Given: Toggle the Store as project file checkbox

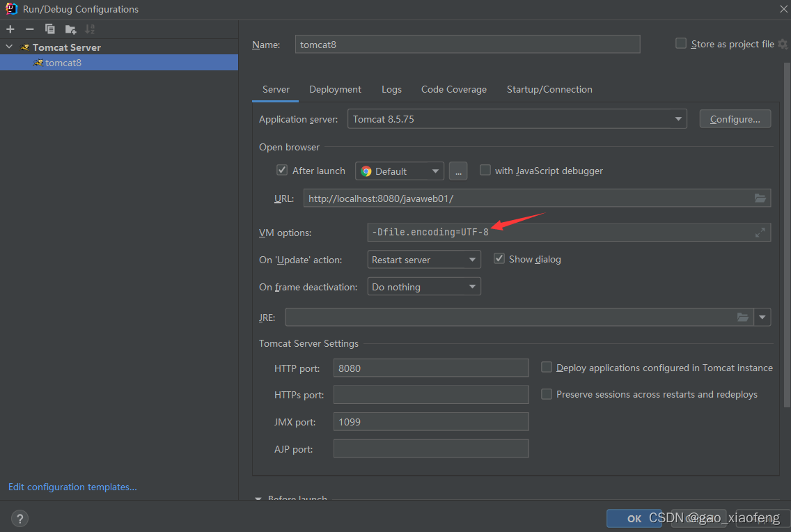Looking at the screenshot, I should 680,43.
